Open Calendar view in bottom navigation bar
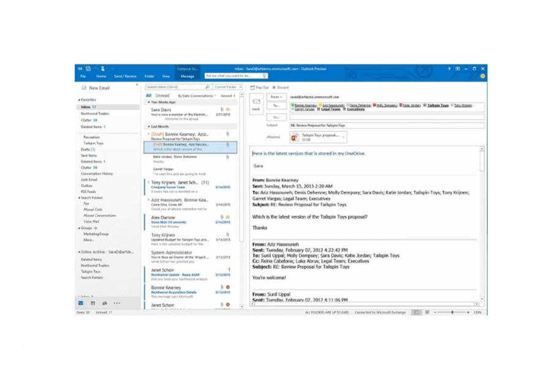Image resolution: width=549 pixels, height=392 pixels. tap(93, 303)
